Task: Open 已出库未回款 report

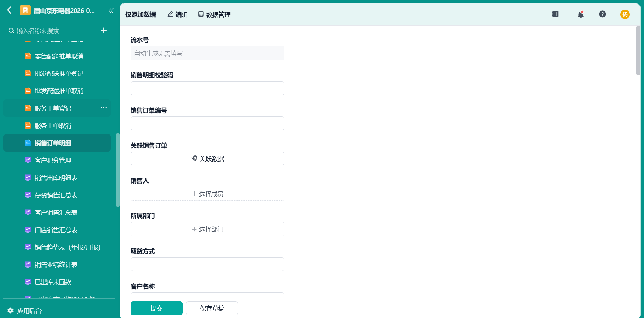Action: (57, 282)
